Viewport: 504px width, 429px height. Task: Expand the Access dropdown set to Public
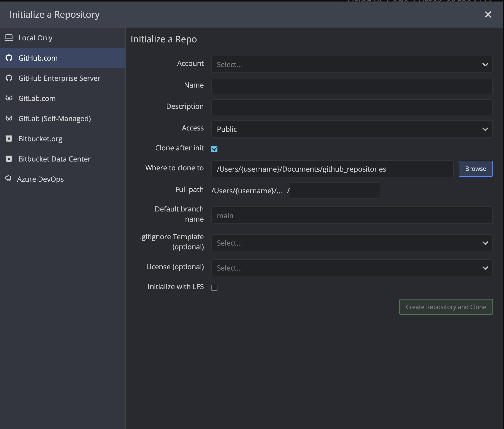click(x=352, y=129)
